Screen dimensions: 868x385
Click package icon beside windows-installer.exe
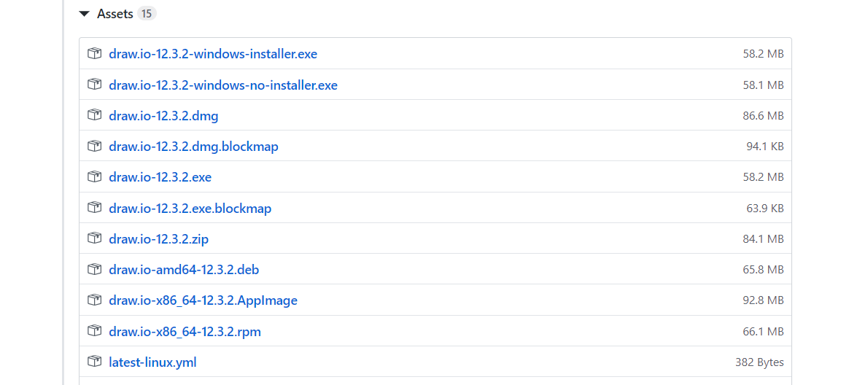point(95,54)
